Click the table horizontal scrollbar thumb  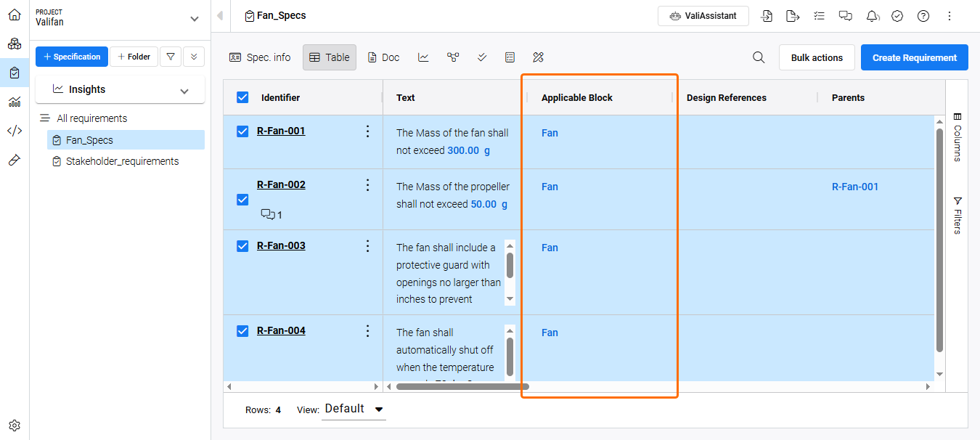point(462,387)
